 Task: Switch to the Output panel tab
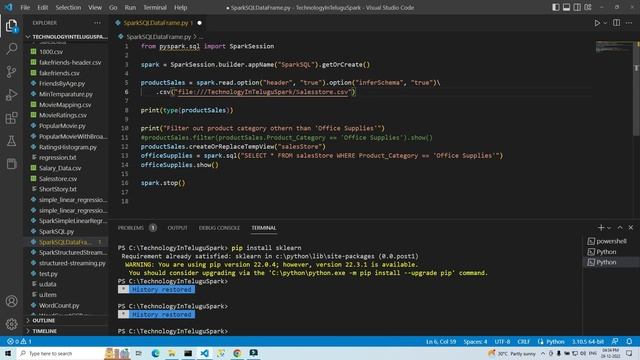pyautogui.click(x=178, y=228)
